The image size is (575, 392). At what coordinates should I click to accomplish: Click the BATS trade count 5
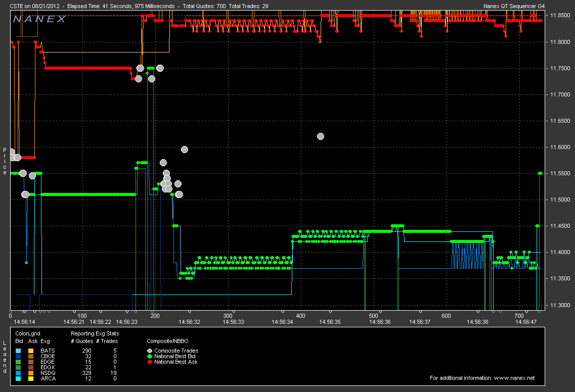click(x=115, y=351)
